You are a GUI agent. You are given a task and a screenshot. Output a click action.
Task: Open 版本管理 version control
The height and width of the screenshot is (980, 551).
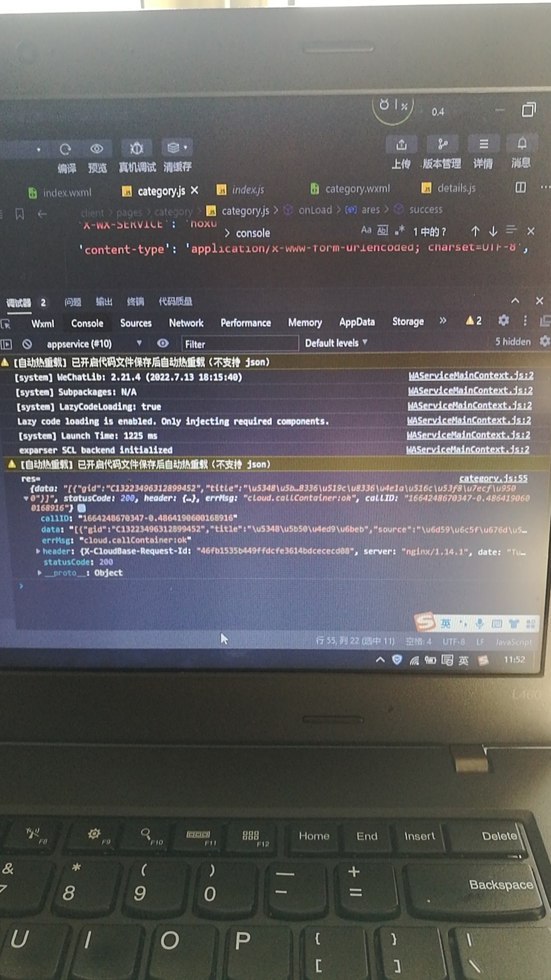pyautogui.click(x=442, y=144)
